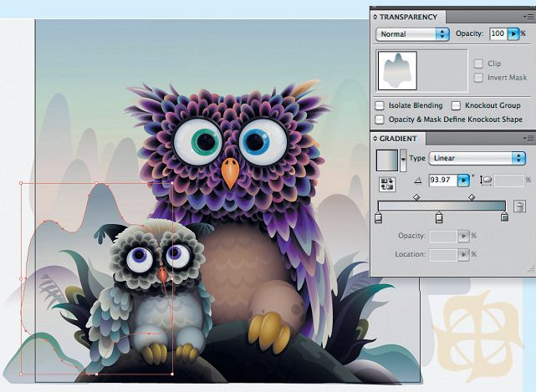Click the large owl's green eye
Image resolution: width=536 pixels, height=392 pixels.
(207, 142)
